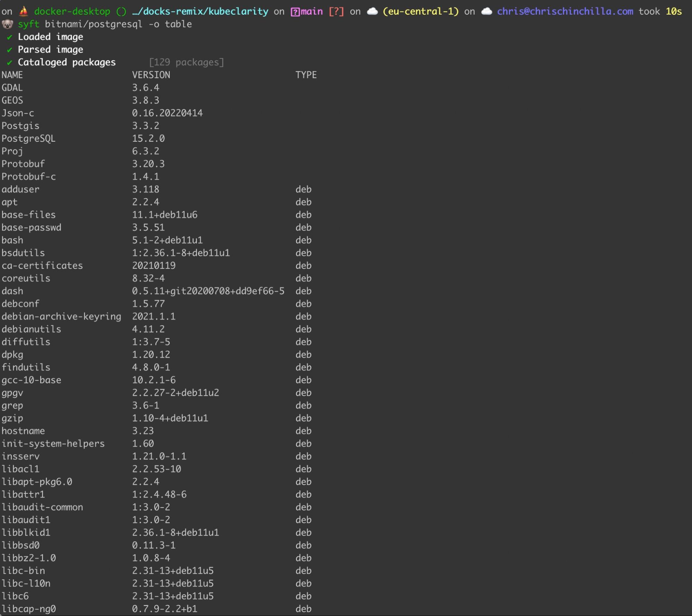Image resolution: width=692 pixels, height=616 pixels.
Task: Select the PostgreSQL package row name
Action: point(28,139)
